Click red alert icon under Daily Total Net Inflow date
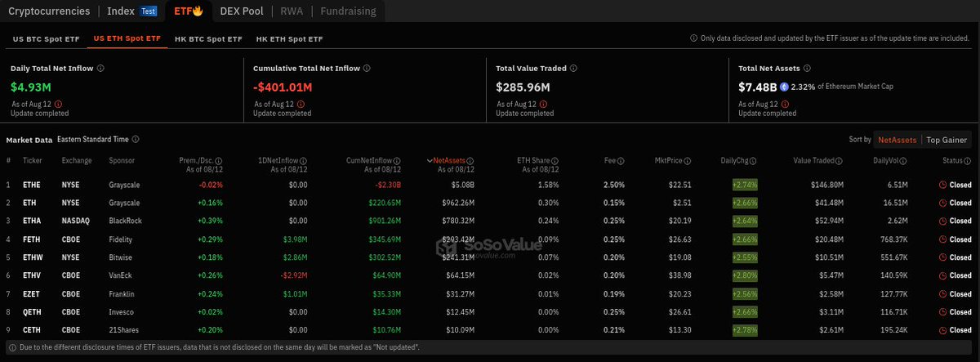This screenshot has width=980, height=362. [59, 105]
